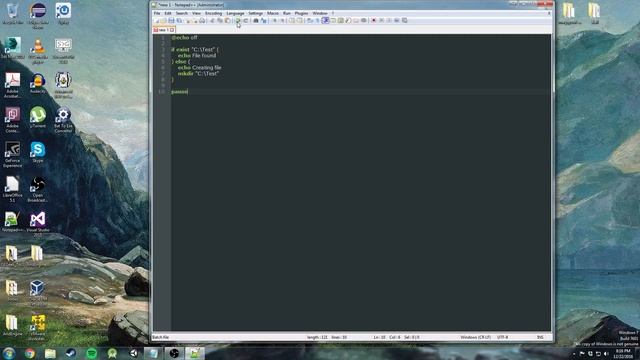Open the Edit menu
This screenshot has height=360, width=640.
click(x=168, y=13)
